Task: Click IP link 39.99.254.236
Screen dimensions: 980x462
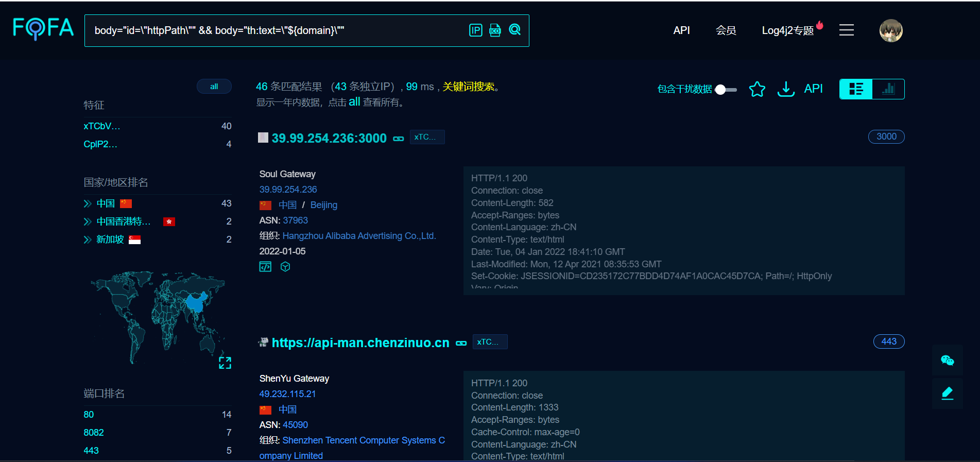Action: (x=288, y=190)
